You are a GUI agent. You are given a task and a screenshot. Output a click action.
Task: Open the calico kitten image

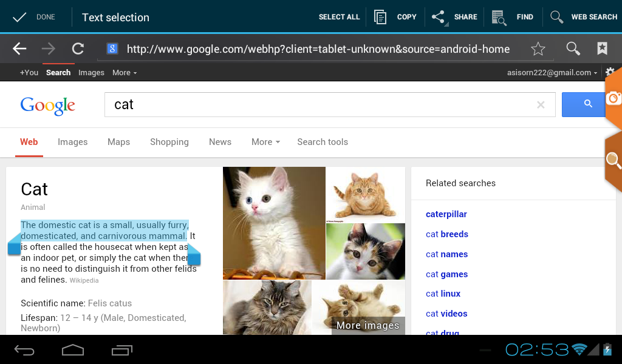click(366, 252)
